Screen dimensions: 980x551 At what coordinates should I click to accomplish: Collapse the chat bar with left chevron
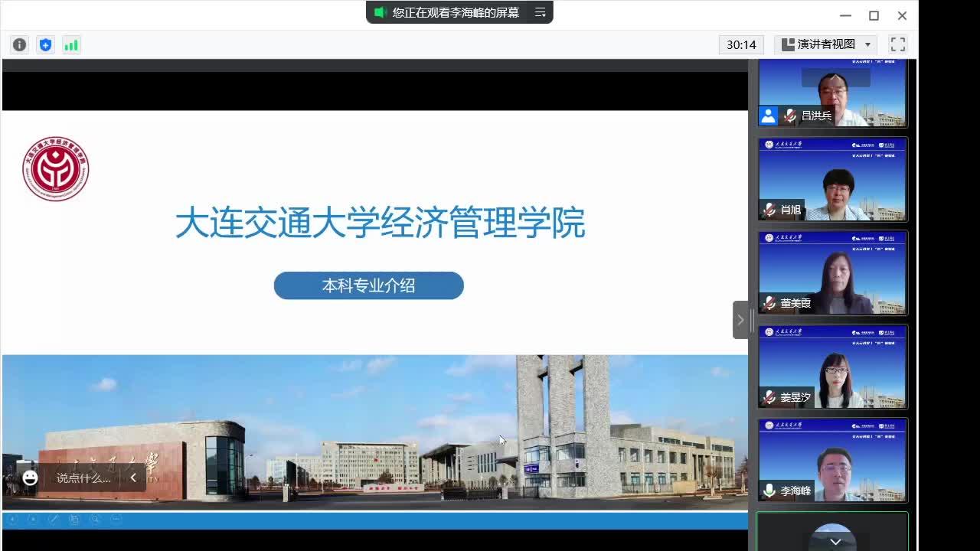click(x=133, y=478)
